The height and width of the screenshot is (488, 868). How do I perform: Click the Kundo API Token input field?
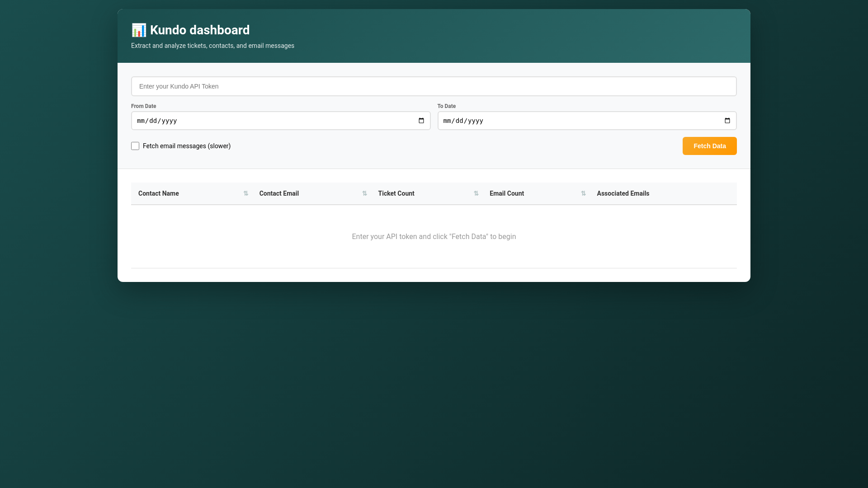(x=434, y=86)
